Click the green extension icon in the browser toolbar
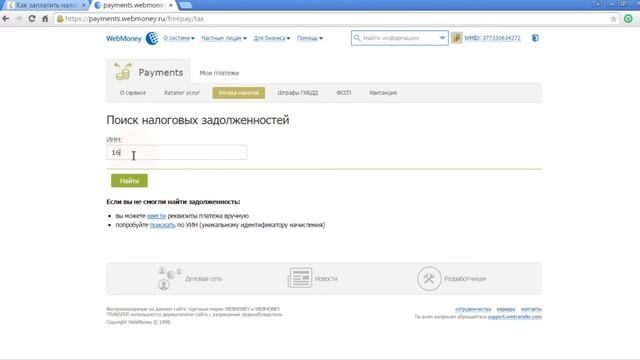Viewport: 640px width, 360px height. (628, 19)
